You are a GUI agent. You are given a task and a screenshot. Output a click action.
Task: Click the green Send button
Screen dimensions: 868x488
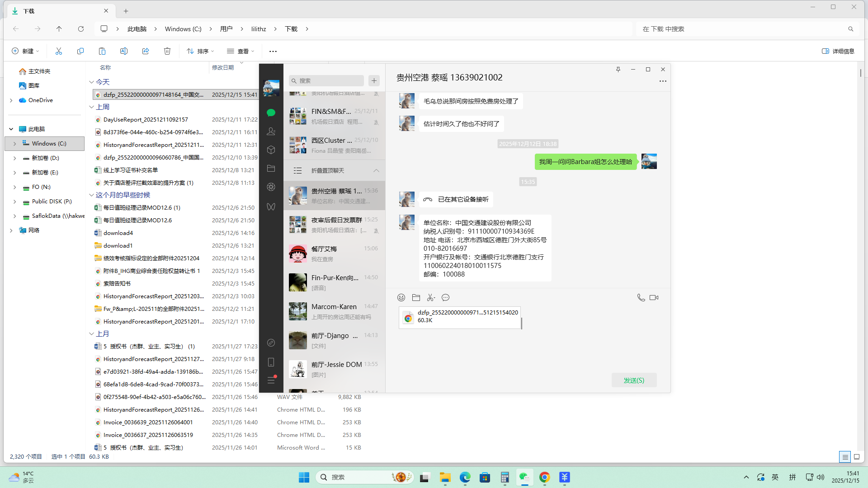click(x=634, y=380)
